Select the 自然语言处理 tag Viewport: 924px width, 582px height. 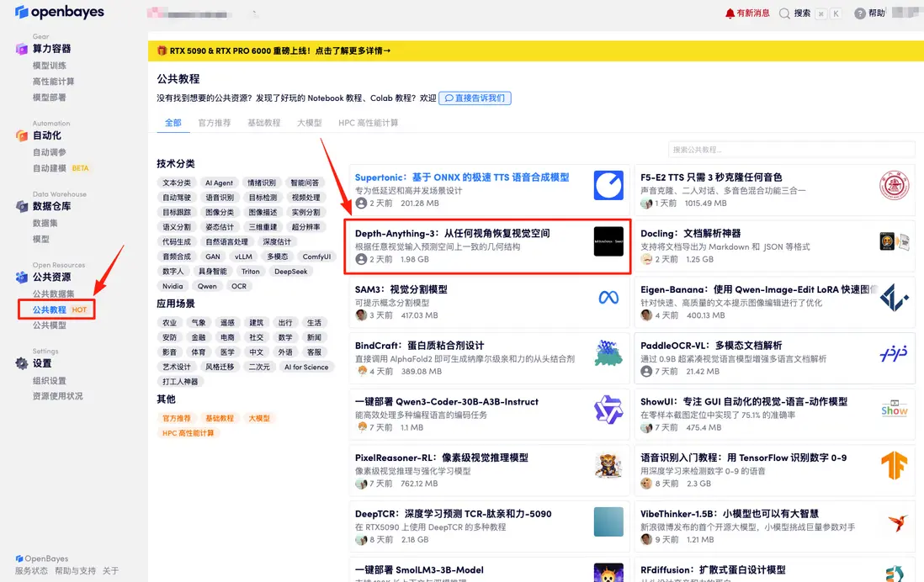pyautogui.click(x=227, y=242)
